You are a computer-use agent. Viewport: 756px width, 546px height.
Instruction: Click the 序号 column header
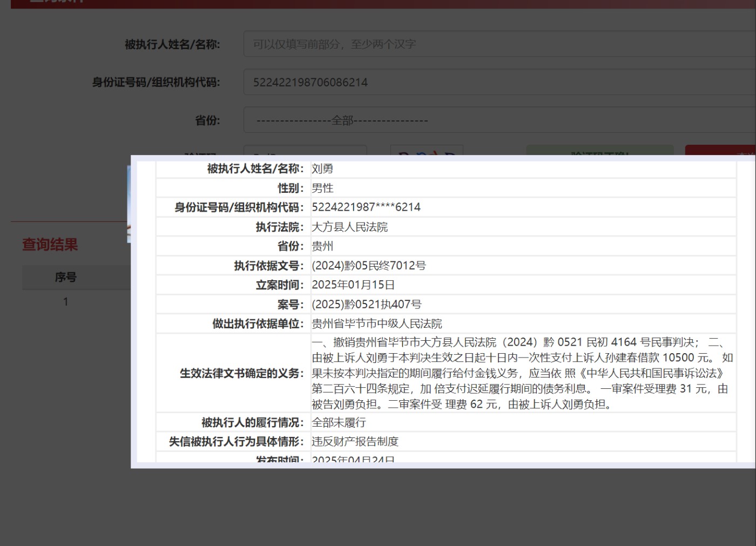(x=65, y=277)
